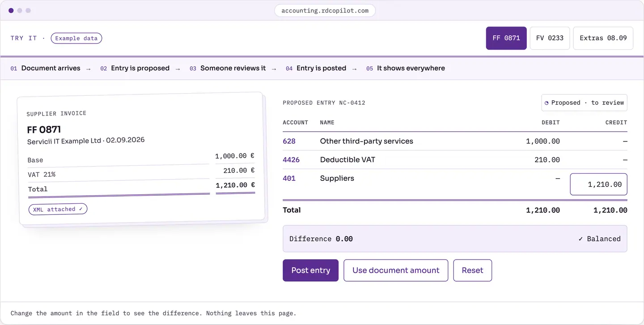Select the FF 0871 document tab

coord(506,38)
